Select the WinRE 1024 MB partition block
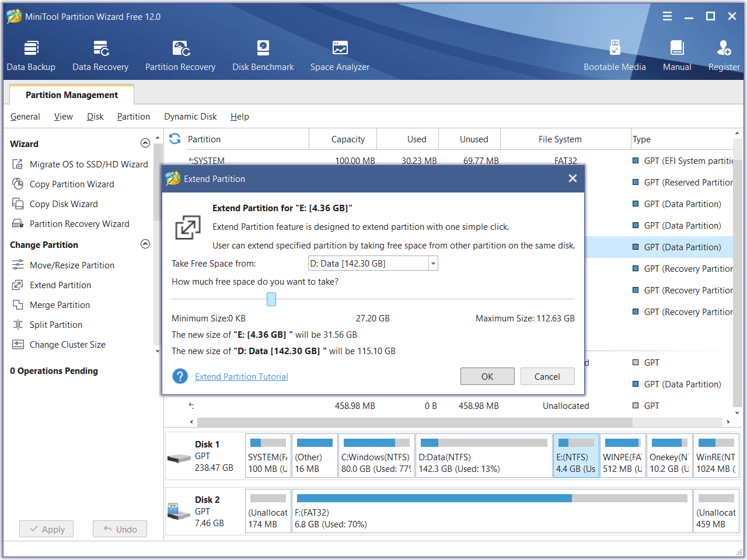This screenshot has height=560, width=747. pyautogui.click(x=716, y=456)
